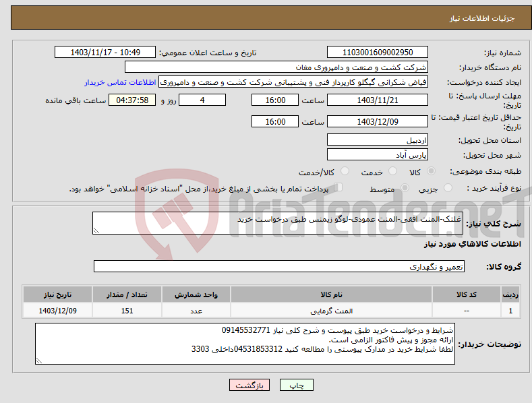Click the price validity date 1403/12/09 field
Screen dimensions: 532x403
click(x=378, y=121)
